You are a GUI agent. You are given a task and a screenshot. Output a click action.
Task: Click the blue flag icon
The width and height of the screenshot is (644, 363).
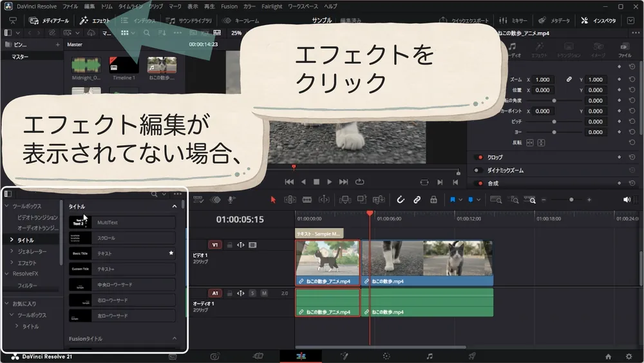(x=453, y=200)
